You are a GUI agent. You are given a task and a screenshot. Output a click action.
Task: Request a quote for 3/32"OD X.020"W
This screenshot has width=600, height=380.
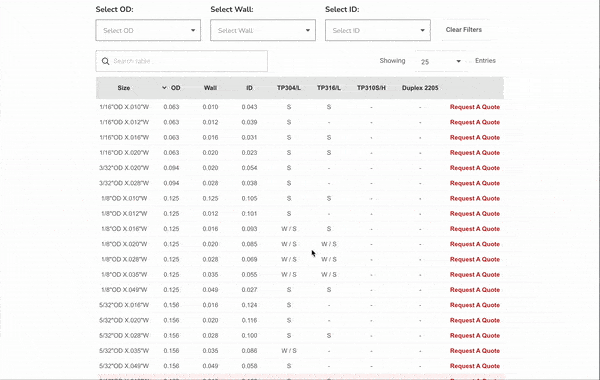point(474,168)
